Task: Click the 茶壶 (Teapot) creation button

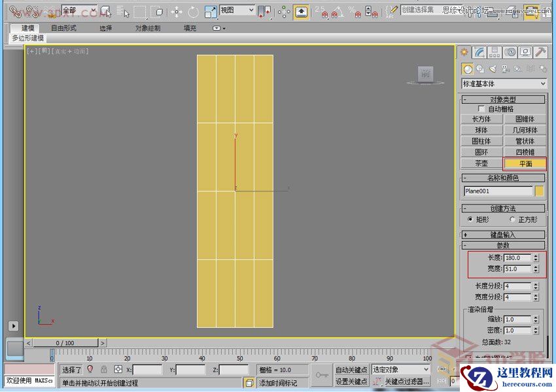Action: pyautogui.click(x=481, y=162)
